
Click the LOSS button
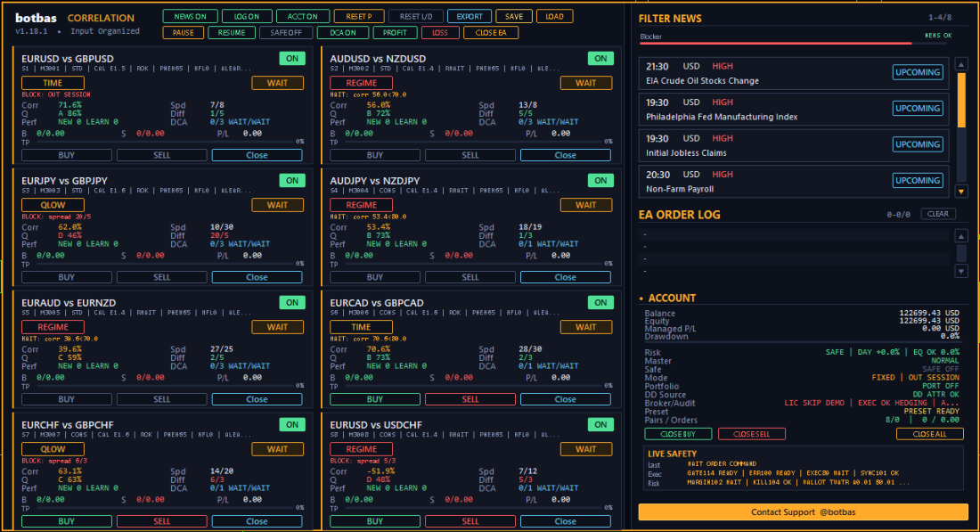click(x=440, y=32)
